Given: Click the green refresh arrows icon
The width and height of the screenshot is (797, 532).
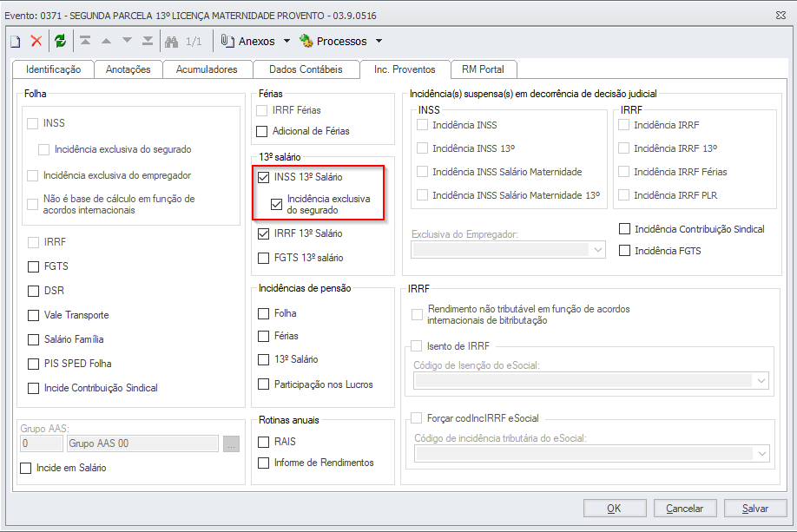Looking at the screenshot, I should pos(60,42).
